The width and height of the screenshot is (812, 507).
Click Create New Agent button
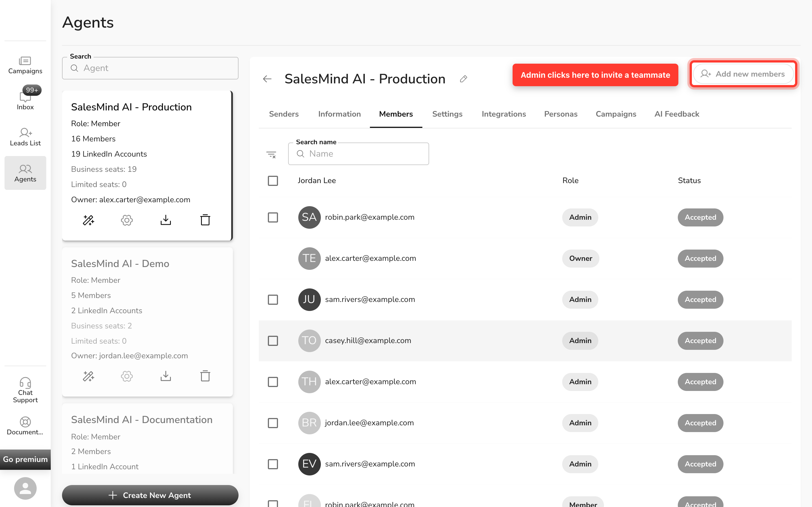[x=150, y=495]
